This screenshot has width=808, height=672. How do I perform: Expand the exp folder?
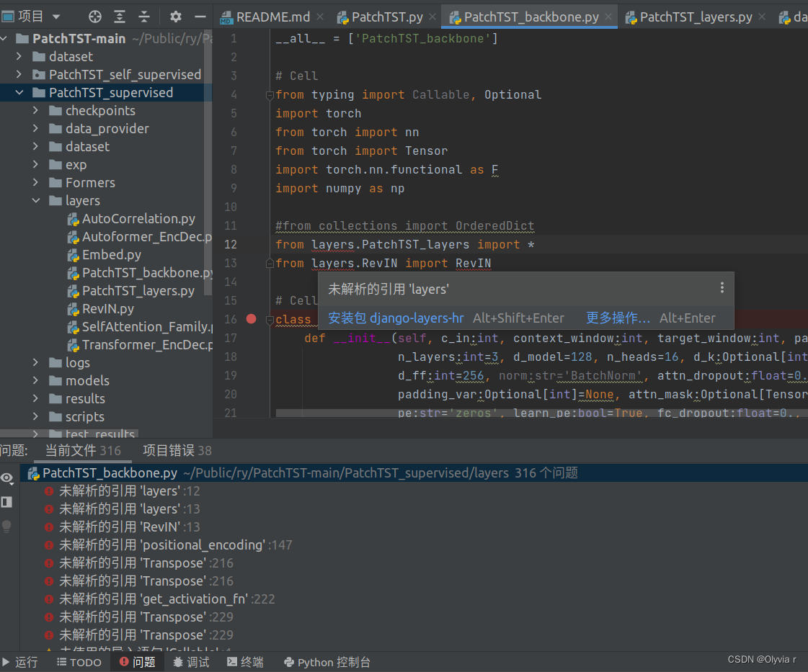pyautogui.click(x=35, y=165)
